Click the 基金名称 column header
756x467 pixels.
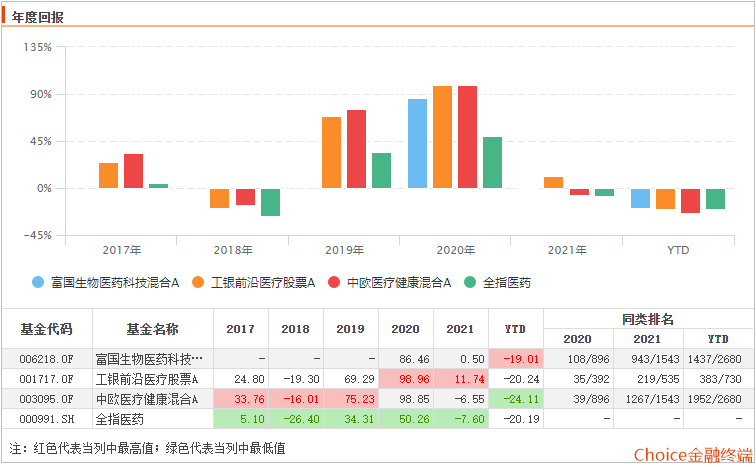152,329
